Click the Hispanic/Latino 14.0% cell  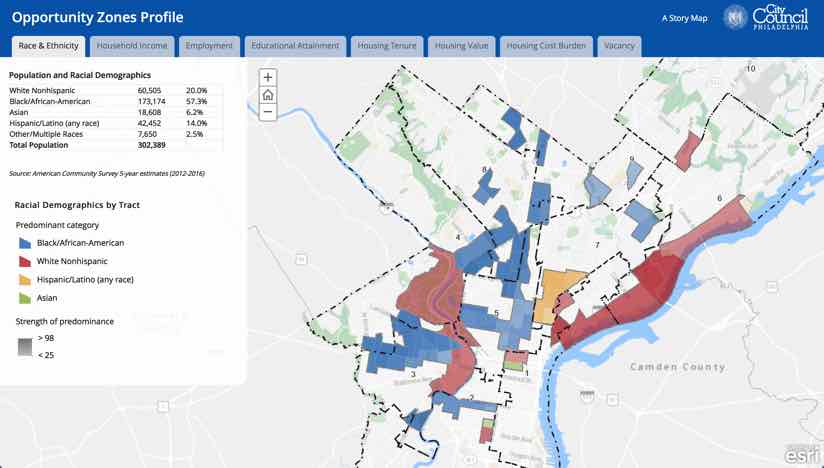tap(197, 123)
